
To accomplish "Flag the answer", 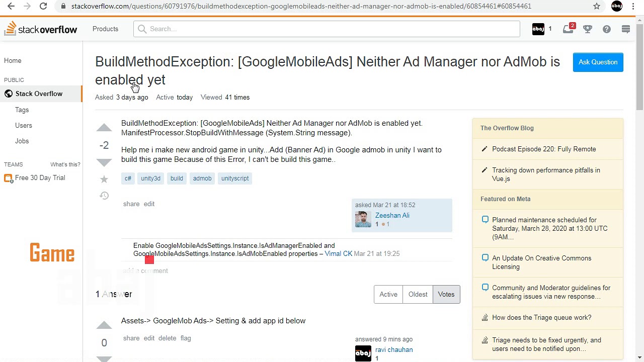I will coord(186,338).
